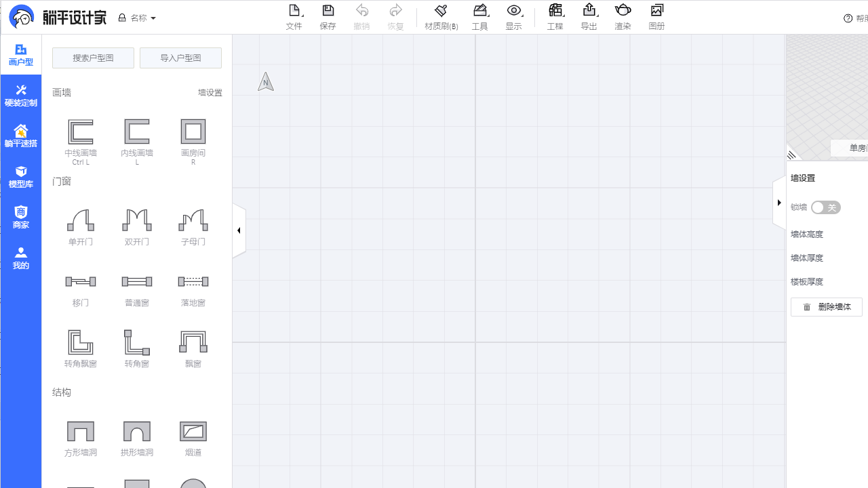The width and height of the screenshot is (868, 488).
Task: Expand the right panel arrow handle
Action: tap(779, 203)
